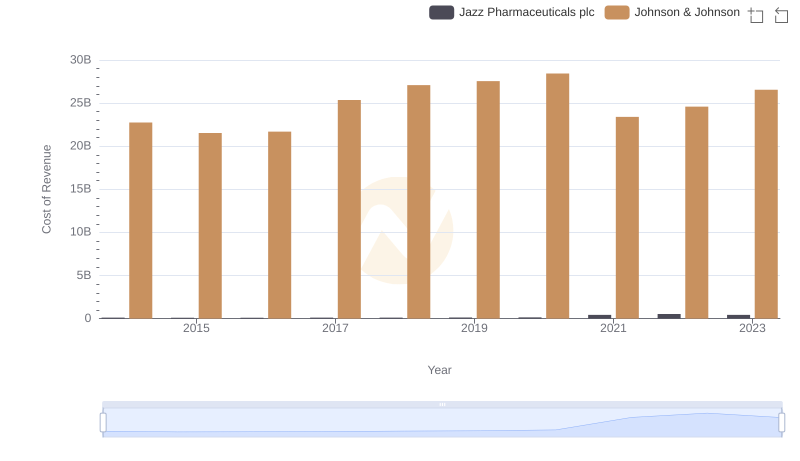Image resolution: width=800 pixels, height=461 pixels.
Task: Click the Johnson & Johnson 2018 bar
Action: pyautogui.click(x=419, y=202)
